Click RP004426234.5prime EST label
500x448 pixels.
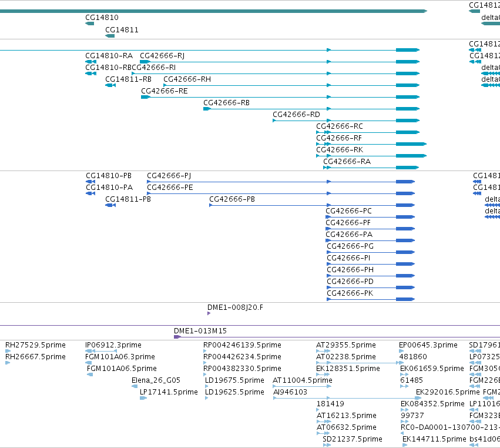[242, 357]
